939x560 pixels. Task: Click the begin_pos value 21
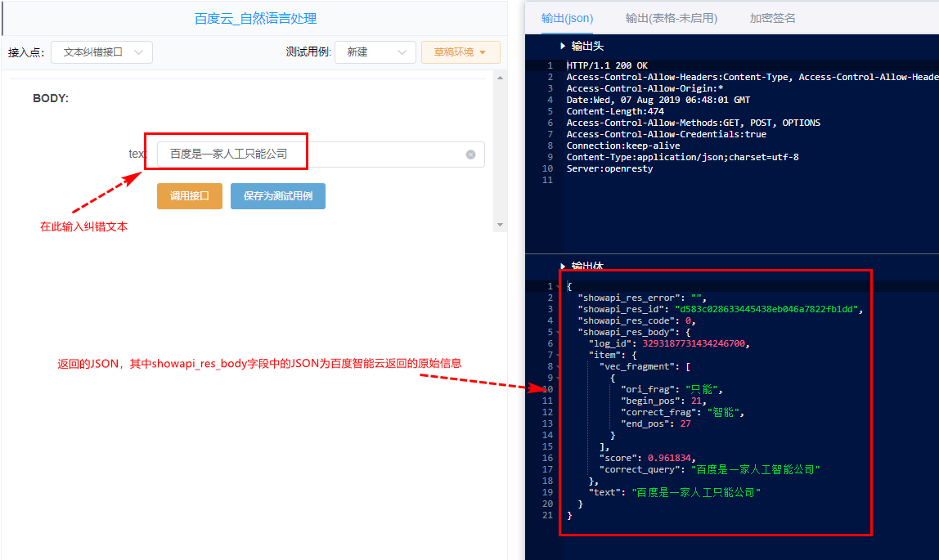[696, 401]
